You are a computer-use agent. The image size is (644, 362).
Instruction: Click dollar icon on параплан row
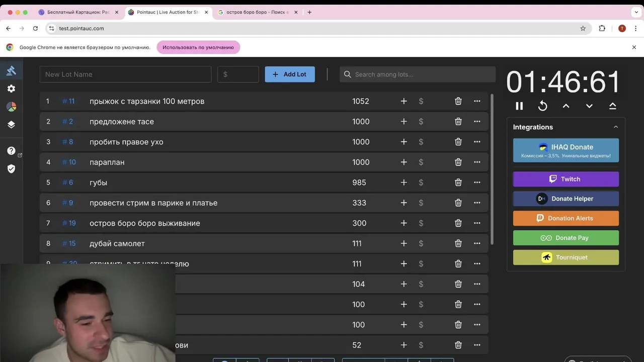tap(421, 162)
